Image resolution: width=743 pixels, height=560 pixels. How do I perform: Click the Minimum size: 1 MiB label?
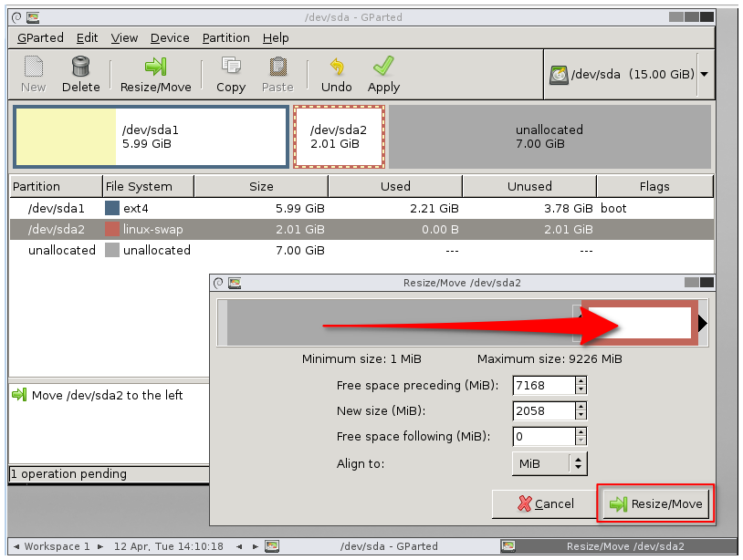[x=361, y=358]
